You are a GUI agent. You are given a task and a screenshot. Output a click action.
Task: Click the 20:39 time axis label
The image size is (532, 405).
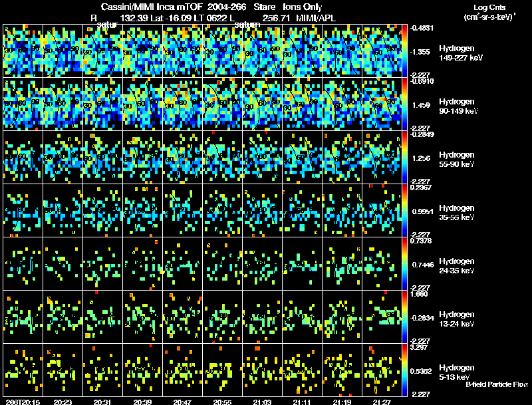point(142,402)
